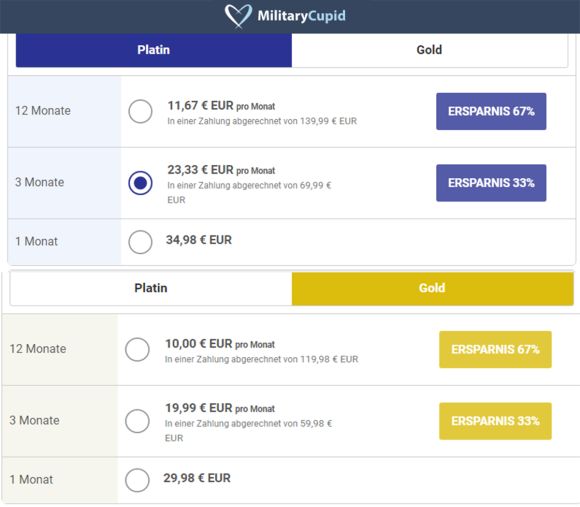This screenshot has height=507, width=580.
Task: Switch to Platin tab in lower panel
Action: [151, 288]
